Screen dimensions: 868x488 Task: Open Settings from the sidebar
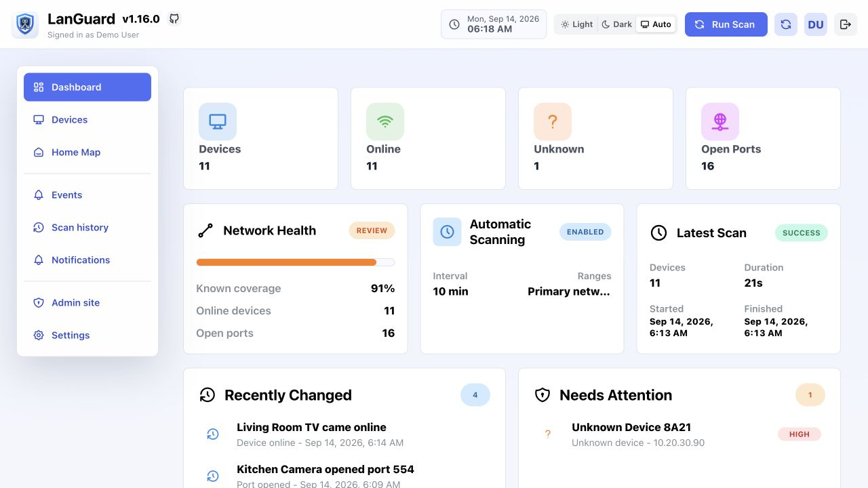[87, 335]
